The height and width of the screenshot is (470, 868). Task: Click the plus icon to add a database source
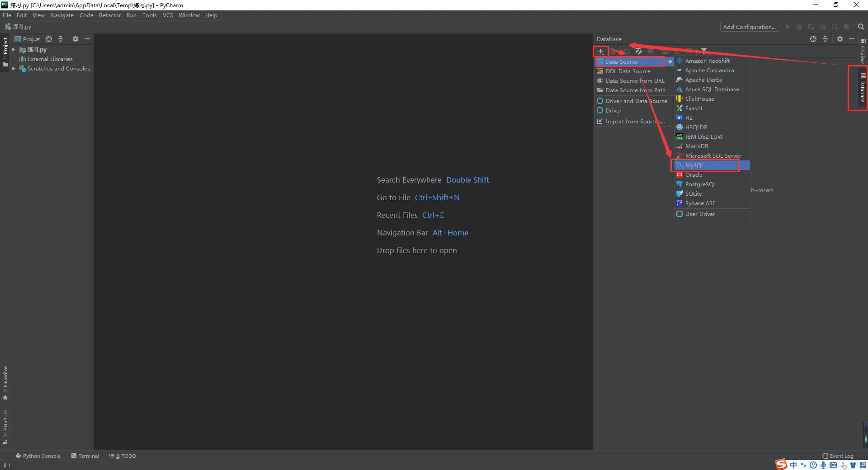[x=600, y=51]
